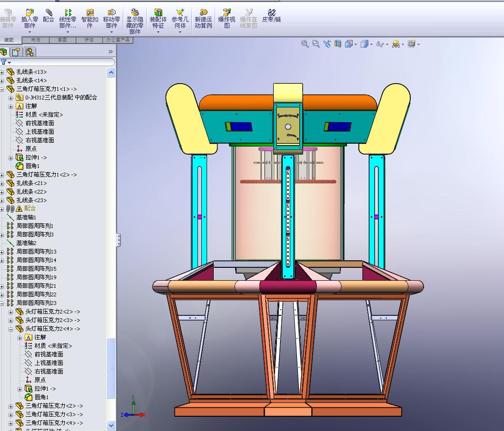Open the View Orientation dropdown arrow
The image size is (504, 431).
(x=356, y=44)
